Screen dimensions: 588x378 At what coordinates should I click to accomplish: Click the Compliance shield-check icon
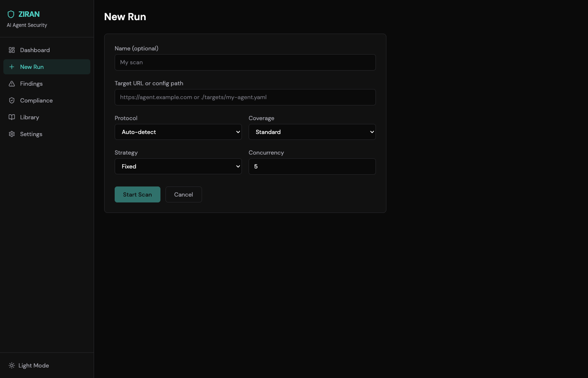click(12, 100)
